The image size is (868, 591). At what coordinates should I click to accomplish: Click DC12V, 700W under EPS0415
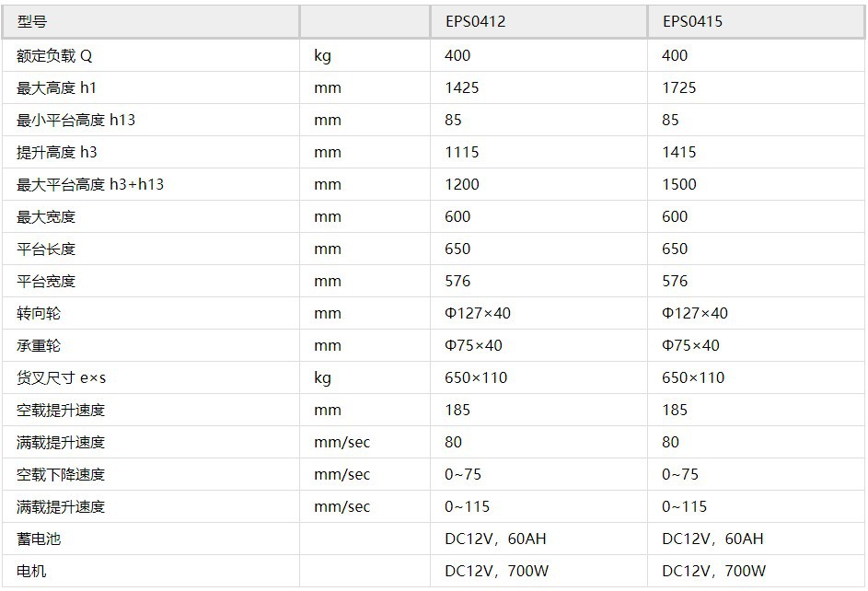point(714,571)
